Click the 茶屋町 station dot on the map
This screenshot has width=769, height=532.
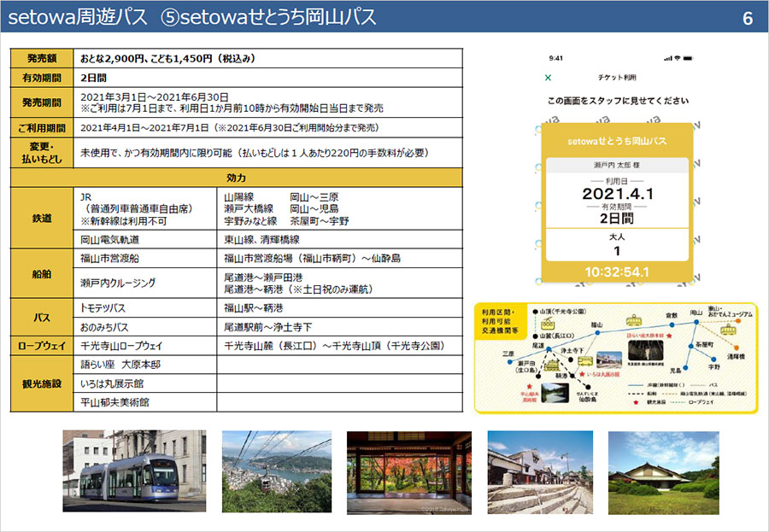(x=690, y=346)
